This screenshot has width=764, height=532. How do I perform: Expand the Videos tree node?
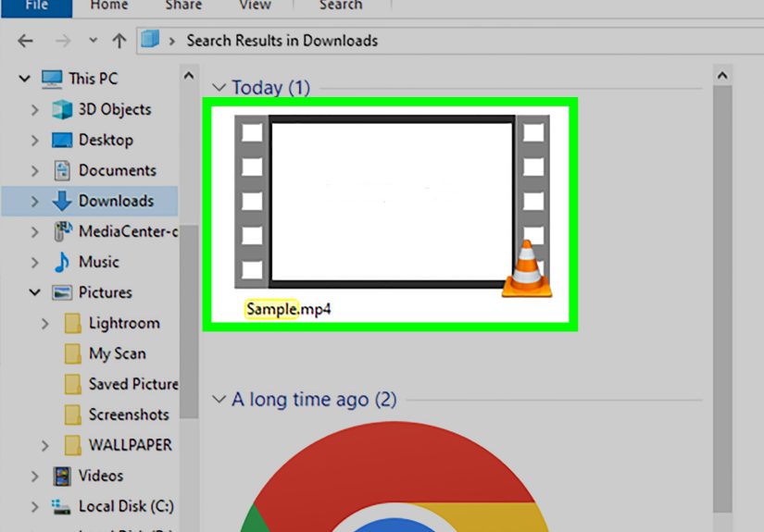click(34, 476)
